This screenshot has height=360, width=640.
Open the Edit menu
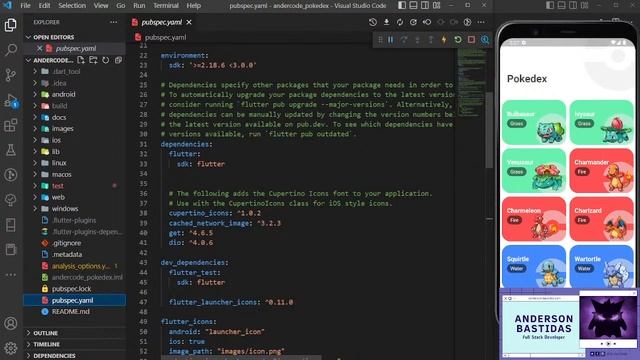(x=44, y=5)
